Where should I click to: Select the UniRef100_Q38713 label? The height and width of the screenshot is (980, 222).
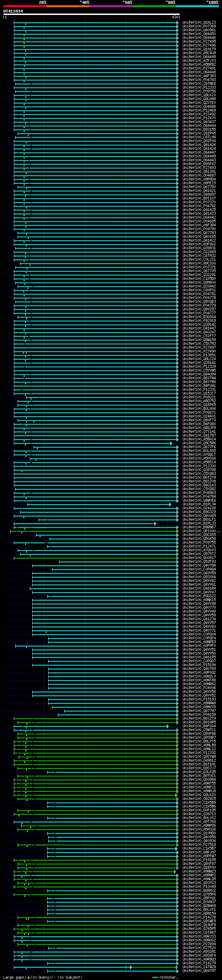pyautogui.click(x=199, y=814)
